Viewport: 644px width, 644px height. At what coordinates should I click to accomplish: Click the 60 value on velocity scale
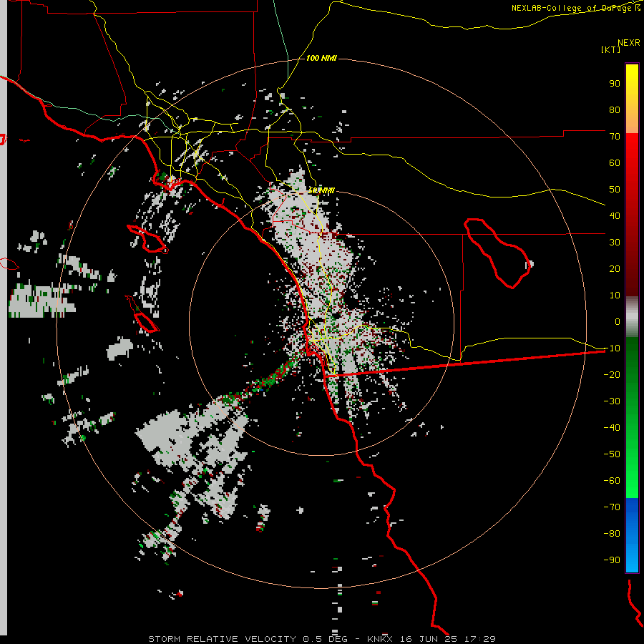point(615,163)
